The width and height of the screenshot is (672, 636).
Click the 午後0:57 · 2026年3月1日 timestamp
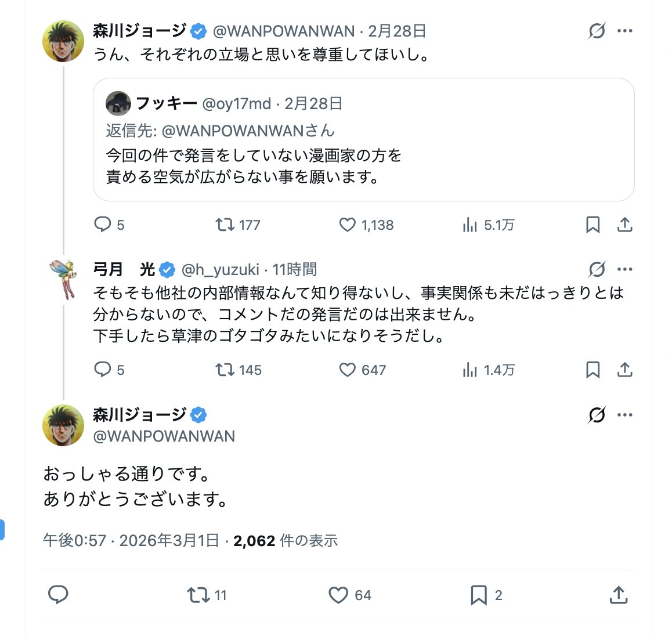[x=131, y=541]
